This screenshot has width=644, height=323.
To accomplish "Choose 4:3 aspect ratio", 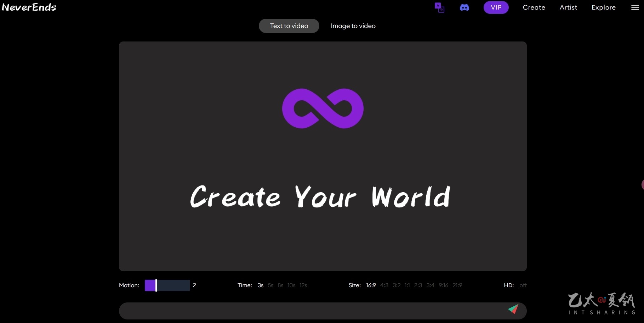I will [x=384, y=285].
